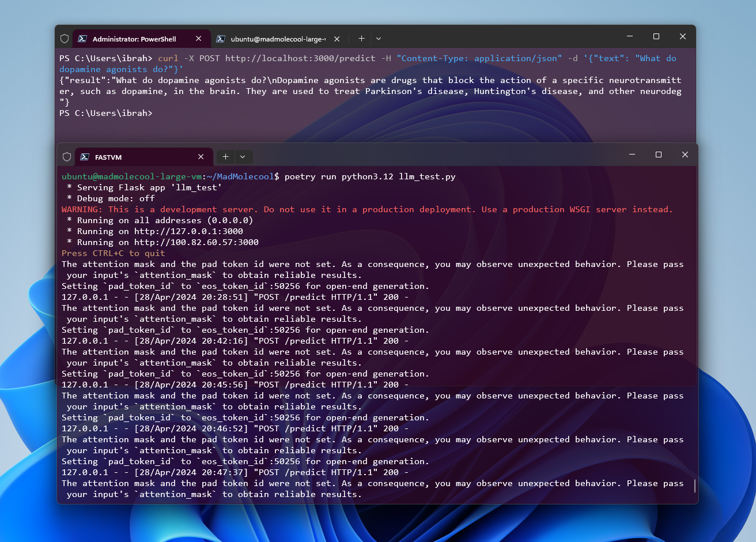
Task: Maximize the upper PowerShell window
Action: coord(656,36)
